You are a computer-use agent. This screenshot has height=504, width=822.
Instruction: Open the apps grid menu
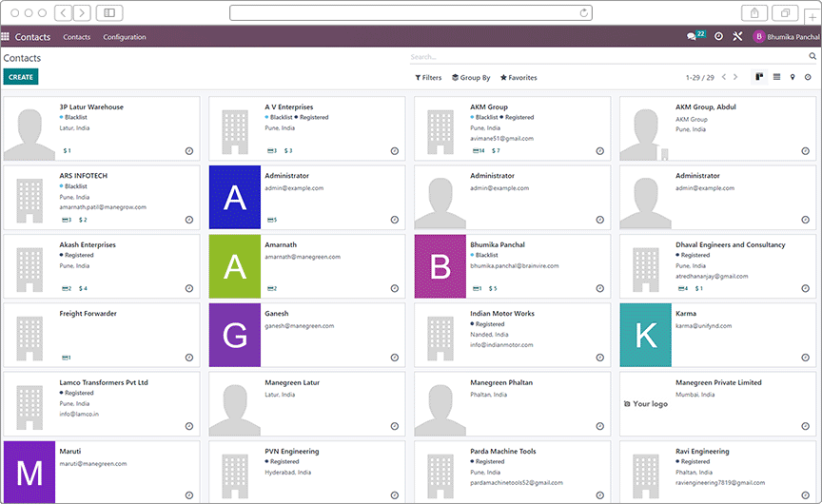click(6, 37)
